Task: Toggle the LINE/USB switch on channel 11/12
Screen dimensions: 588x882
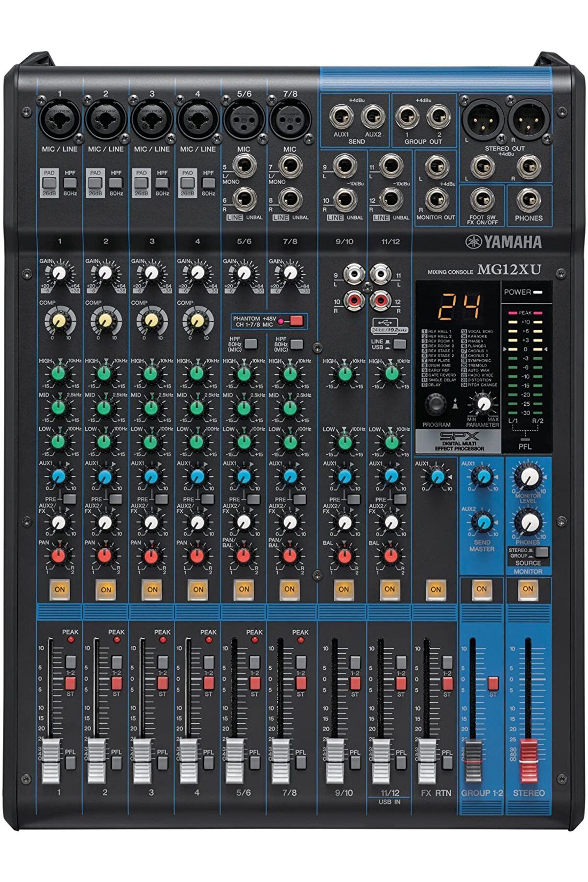Action: pos(400,343)
